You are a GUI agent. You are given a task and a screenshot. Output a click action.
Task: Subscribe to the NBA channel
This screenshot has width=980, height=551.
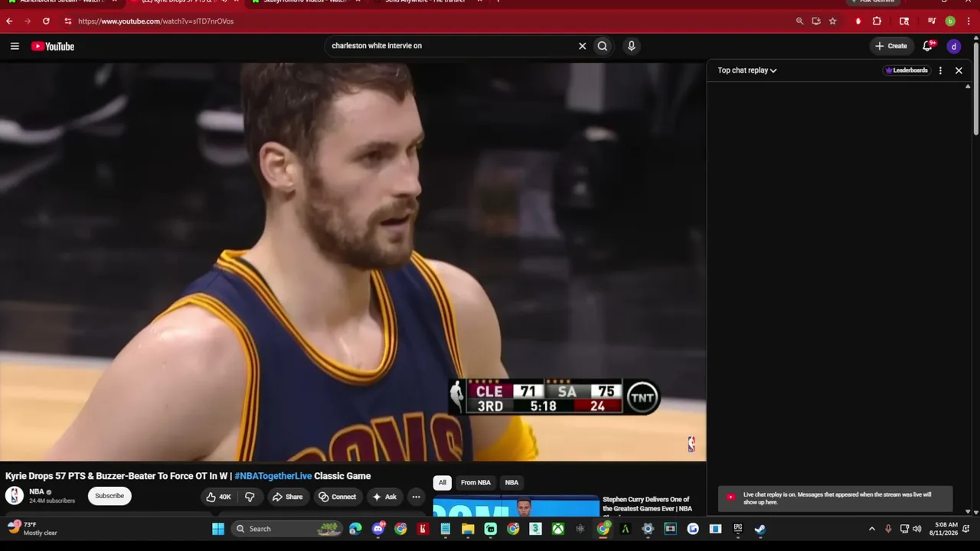coord(109,496)
